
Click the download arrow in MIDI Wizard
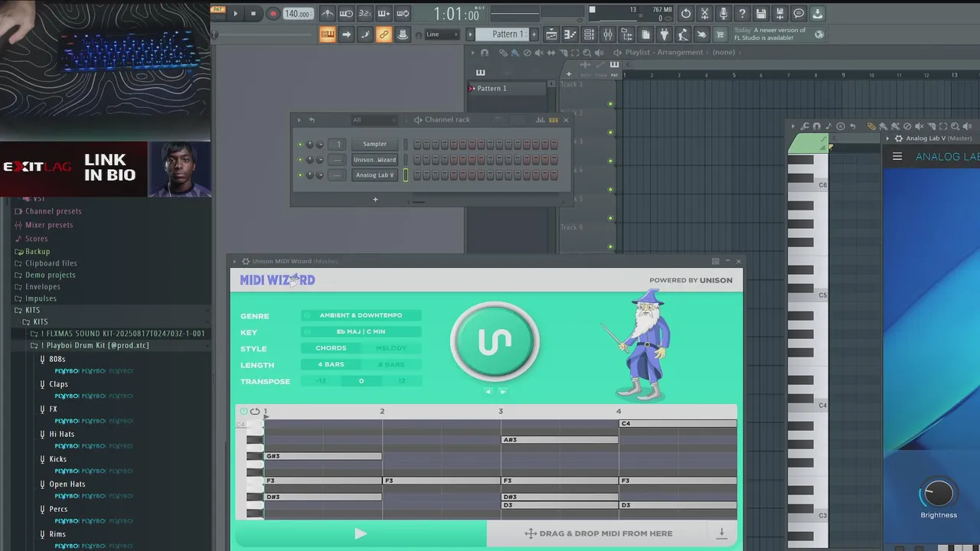pos(721,533)
